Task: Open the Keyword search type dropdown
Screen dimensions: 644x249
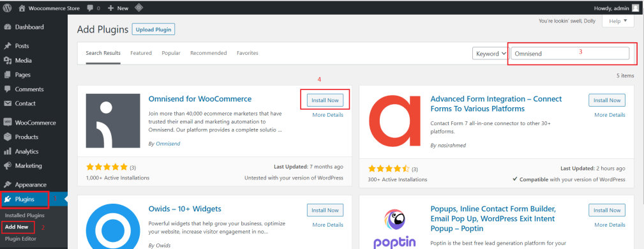Action: click(x=491, y=54)
